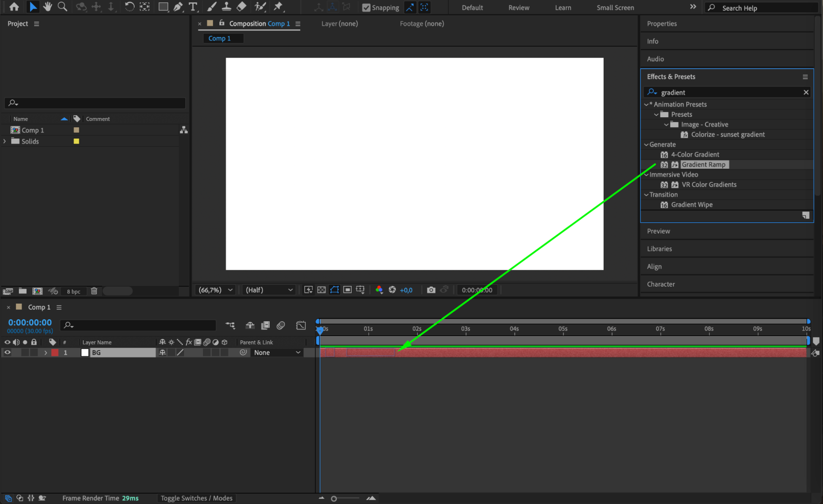The image size is (823, 504).
Task: Clear the gradient search with X
Action: click(806, 92)
